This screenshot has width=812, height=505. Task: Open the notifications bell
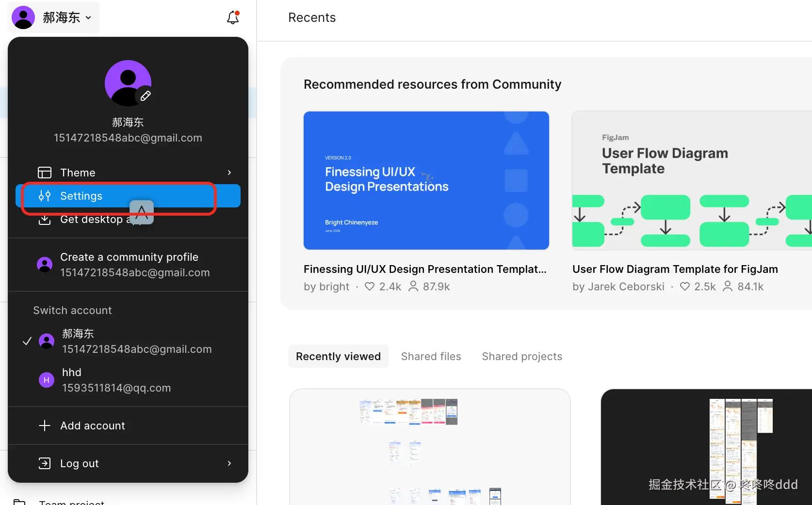pyautogui.click(x=233, y=17)
